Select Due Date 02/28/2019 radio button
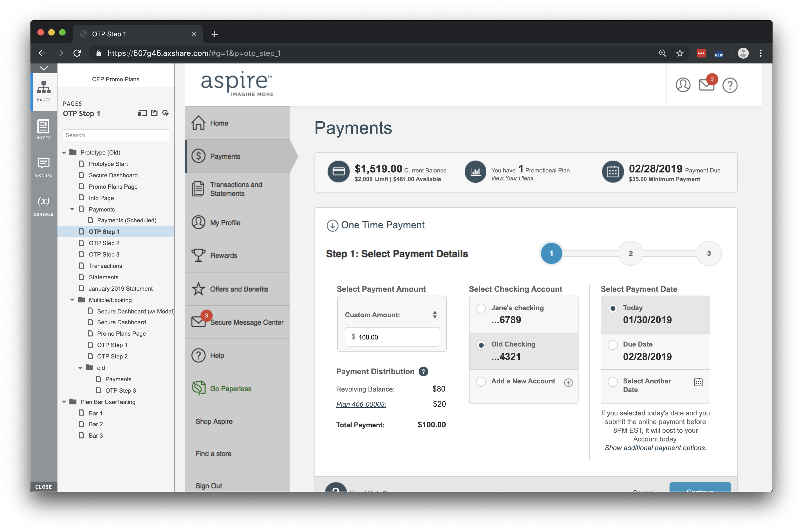This screenshot has height=532, width=803. click(612, 345)
